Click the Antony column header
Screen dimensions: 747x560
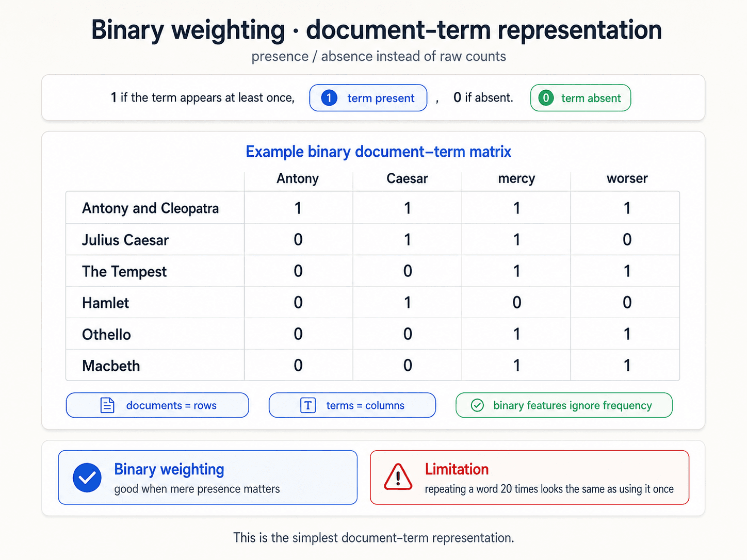click(298, 178)
